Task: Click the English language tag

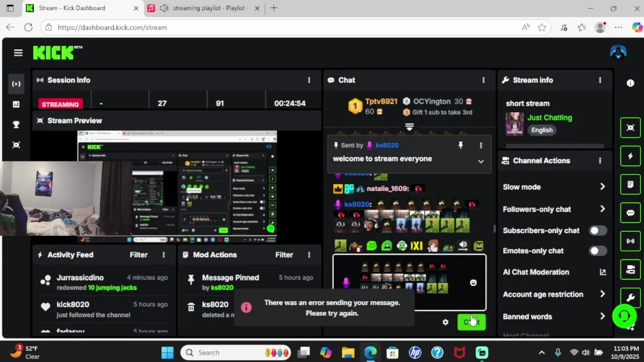Action: (542, 130)
